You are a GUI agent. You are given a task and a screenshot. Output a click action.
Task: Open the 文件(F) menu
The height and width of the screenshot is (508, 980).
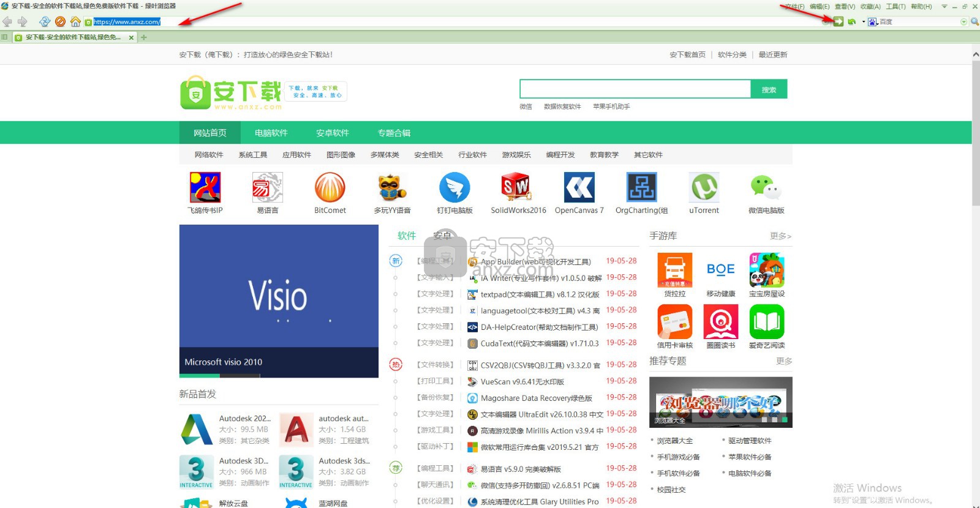[794, 7]
